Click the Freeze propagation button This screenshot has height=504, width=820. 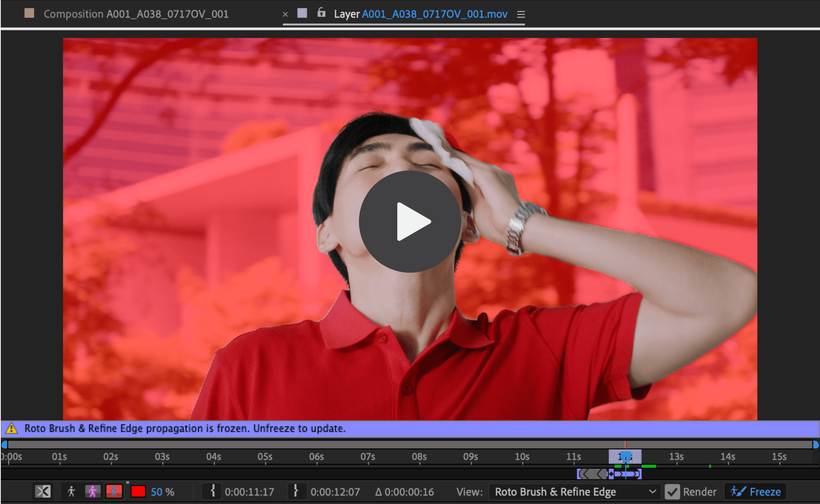click(x=756, y=492)
